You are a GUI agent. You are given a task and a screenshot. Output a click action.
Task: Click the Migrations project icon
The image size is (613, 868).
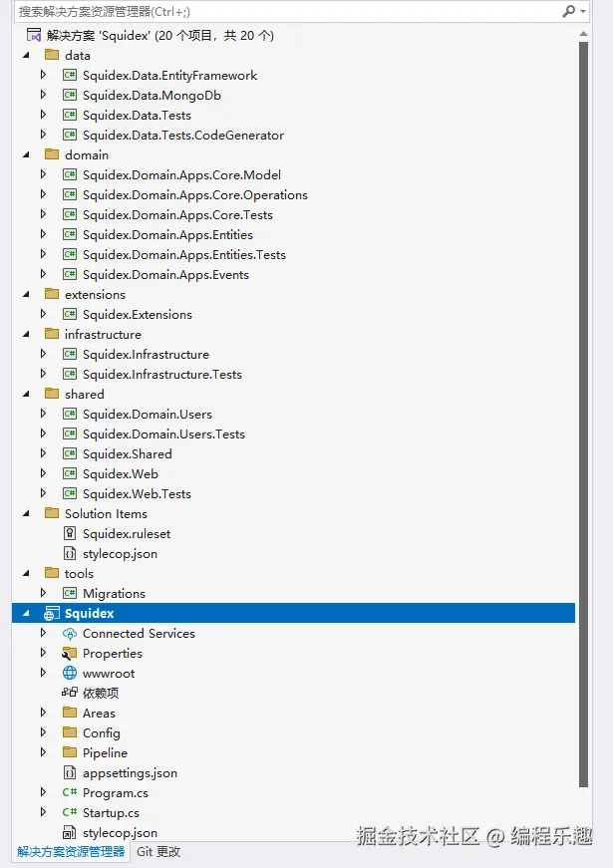[69, 593]
